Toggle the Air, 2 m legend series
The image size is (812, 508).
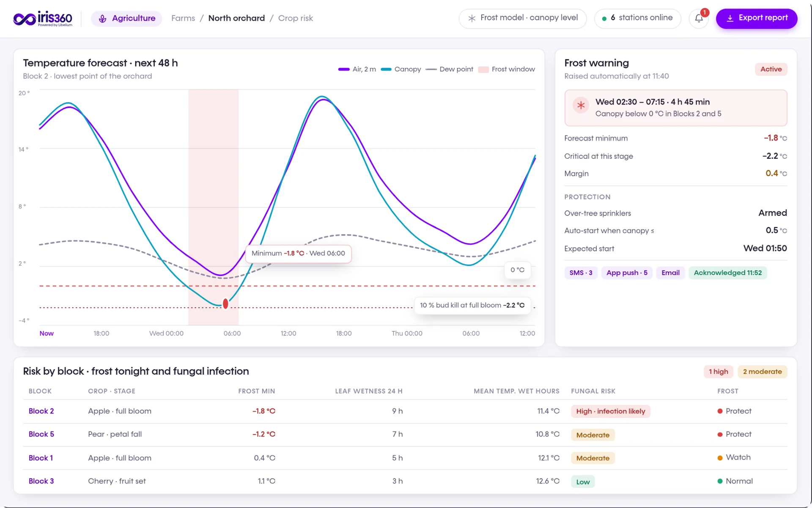pos(357,69)
